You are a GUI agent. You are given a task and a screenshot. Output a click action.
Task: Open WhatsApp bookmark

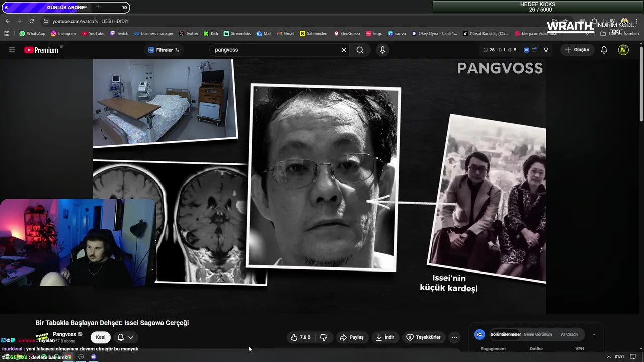[32, 34]
